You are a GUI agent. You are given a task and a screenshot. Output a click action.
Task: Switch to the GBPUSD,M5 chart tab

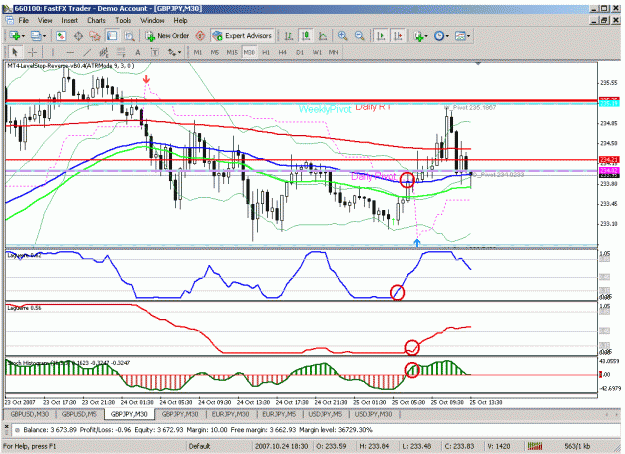pyautogui.click(x=79, y=414)
